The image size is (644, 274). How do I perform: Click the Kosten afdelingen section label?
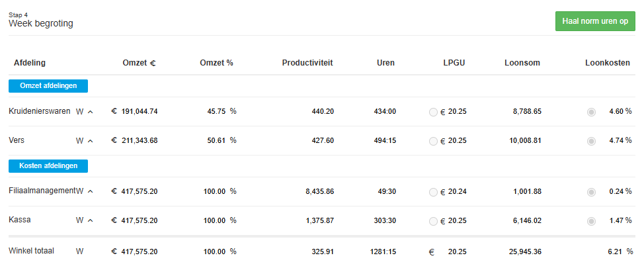(48, 165)
